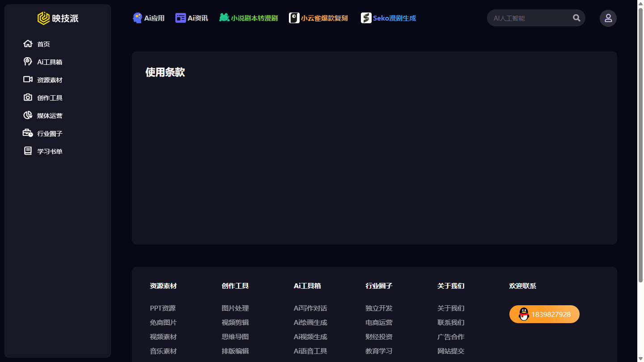
Task: Open the 免商图片 footer link
Action: coord(163,323)
